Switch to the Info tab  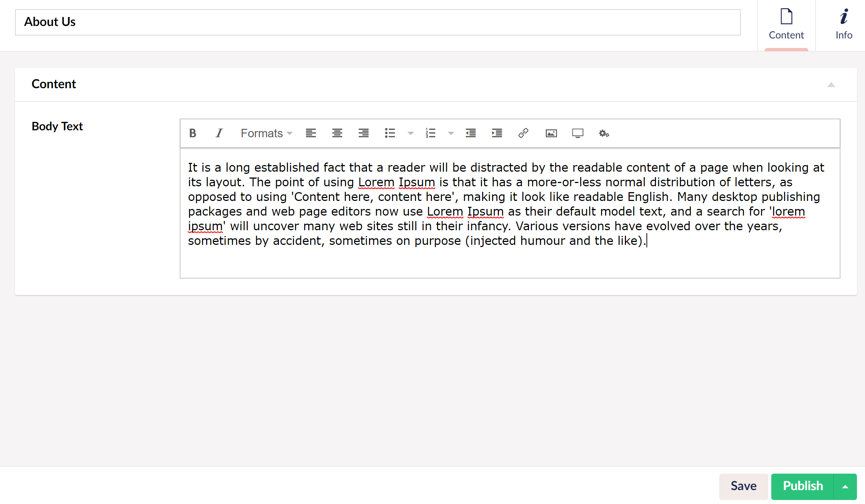[843, 25]
